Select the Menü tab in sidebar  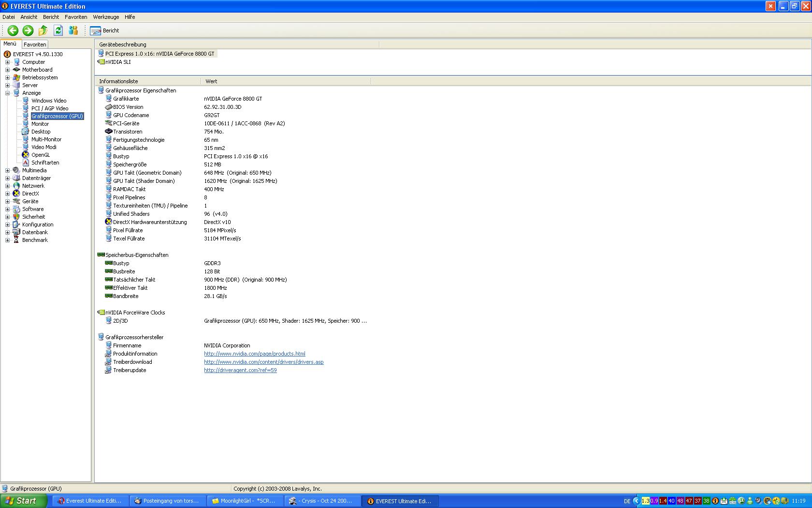point(10,44)
